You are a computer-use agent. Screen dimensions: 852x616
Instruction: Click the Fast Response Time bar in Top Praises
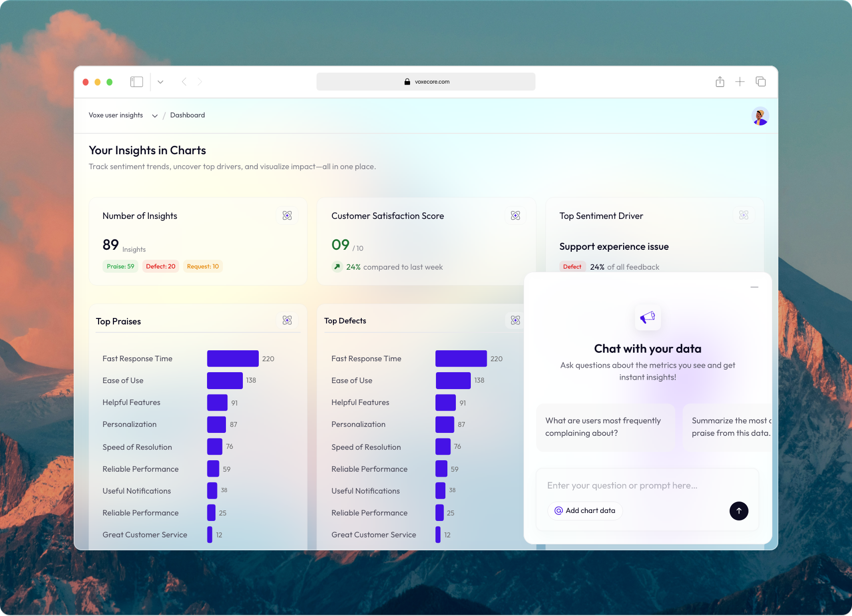[x=232, y=358]
